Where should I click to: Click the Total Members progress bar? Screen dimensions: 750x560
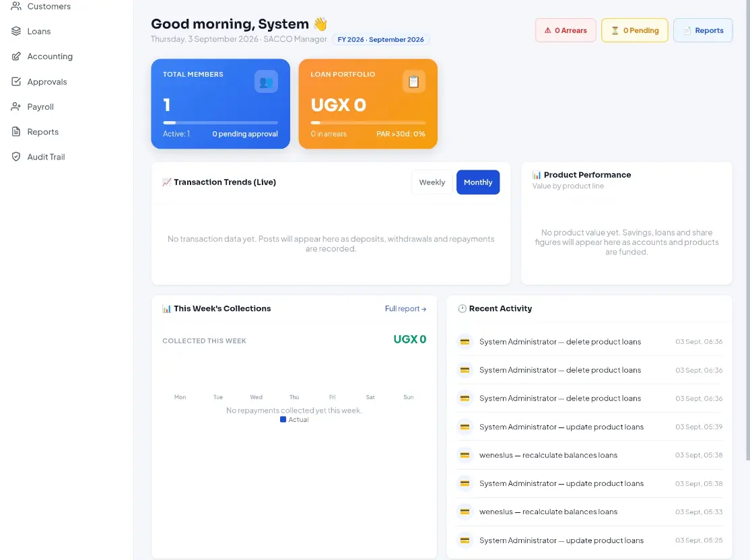point(221,123)
